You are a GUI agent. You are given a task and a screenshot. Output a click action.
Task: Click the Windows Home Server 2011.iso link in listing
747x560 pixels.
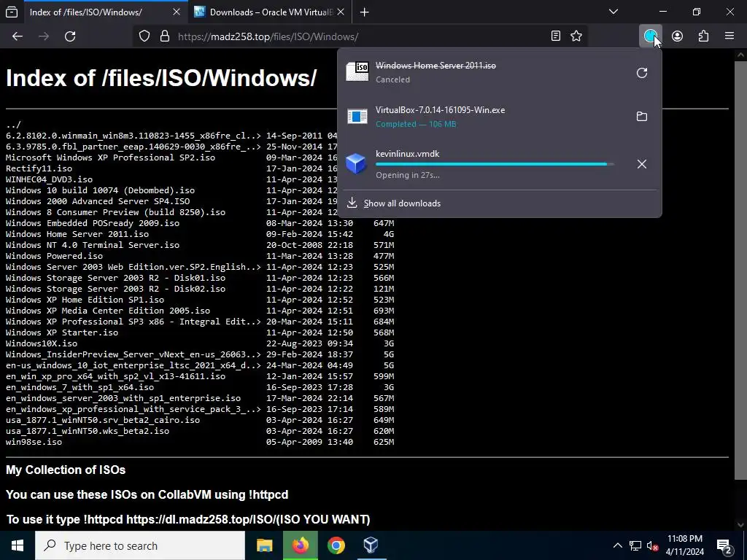77,234
